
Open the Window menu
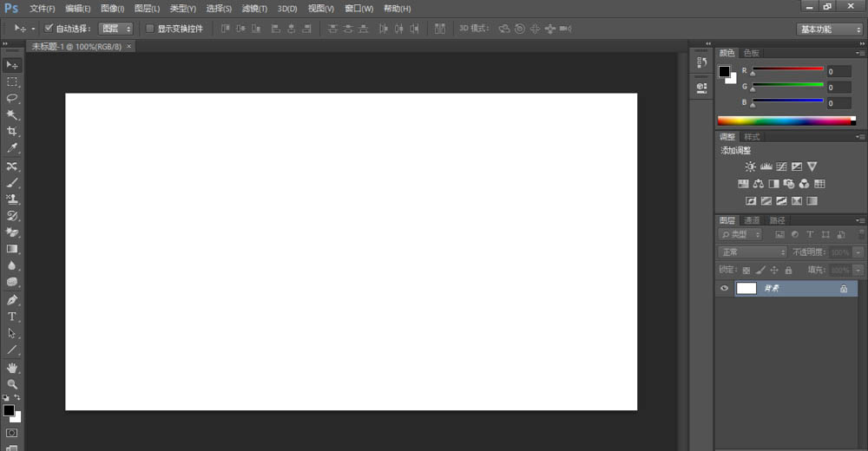[358, 9]
